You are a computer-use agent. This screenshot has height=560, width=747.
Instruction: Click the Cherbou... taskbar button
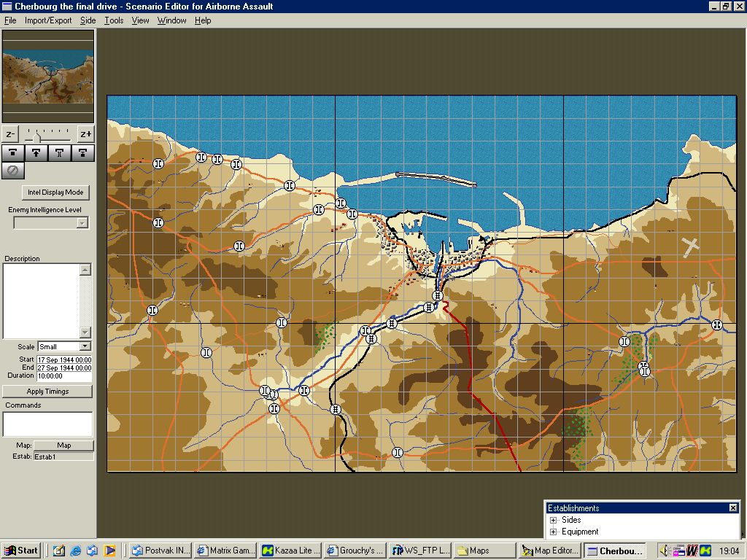coord(615,551)
